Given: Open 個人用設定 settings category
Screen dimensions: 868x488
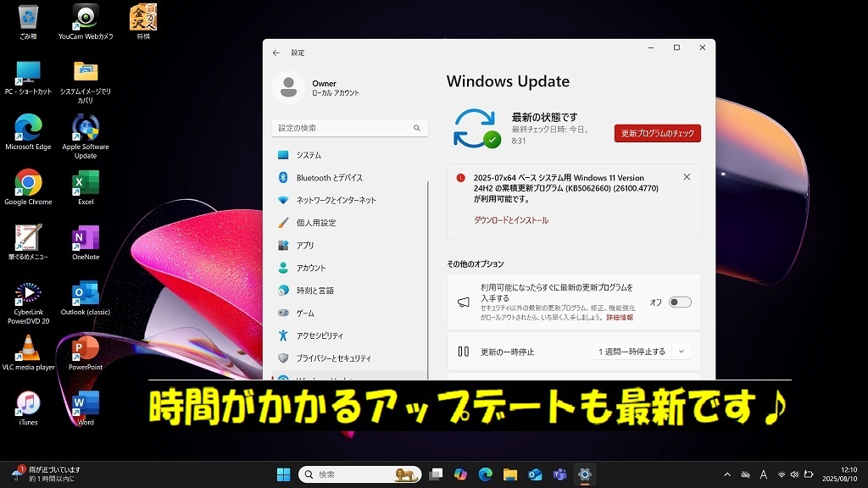Looking at the screenshot, I should [x=350, y=223].
